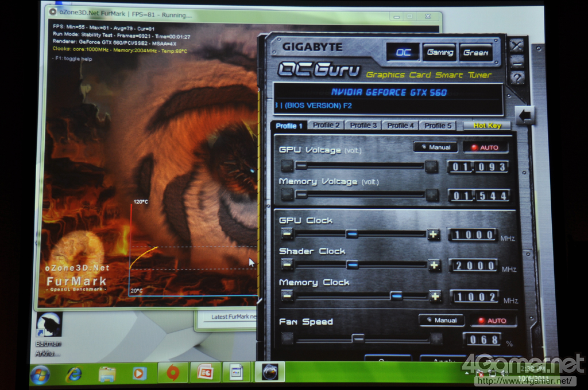Click the GPU Clock slider handle

(x=352, y=234)
